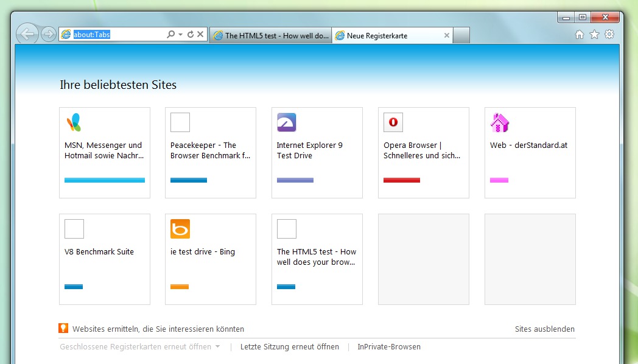The height and width of the screenshot is (364, 638).
Task: Click the IE9 Test Drive speedometer icon
Action: coord(287,122)
